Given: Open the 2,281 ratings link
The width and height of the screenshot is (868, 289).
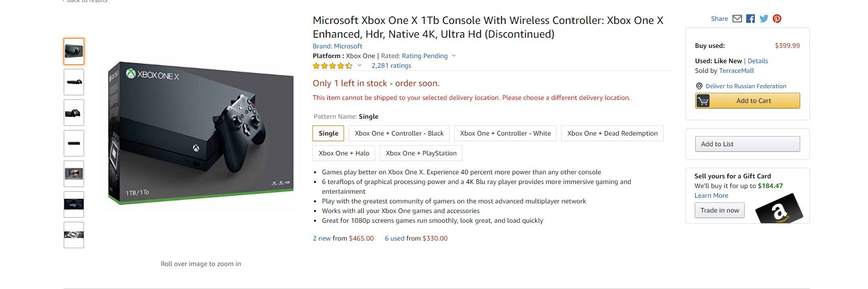Looking at the screenshot, I should 391,66.
